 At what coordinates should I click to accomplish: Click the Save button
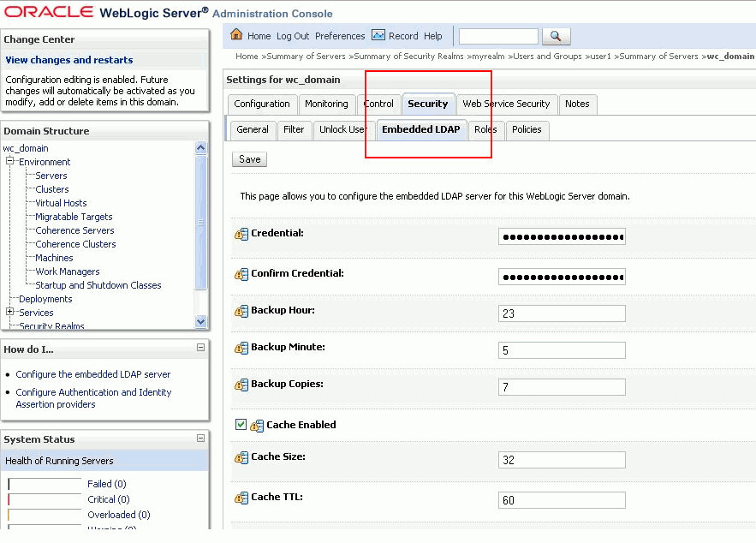coord(249,159)
